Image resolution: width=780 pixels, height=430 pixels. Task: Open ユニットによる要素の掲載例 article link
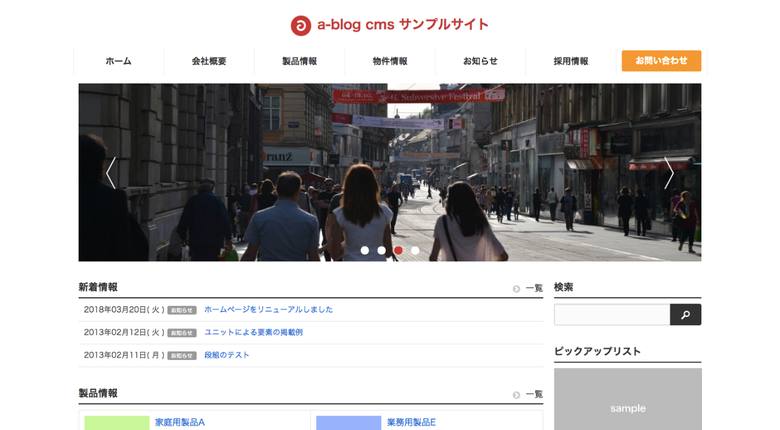click(253, 332)
